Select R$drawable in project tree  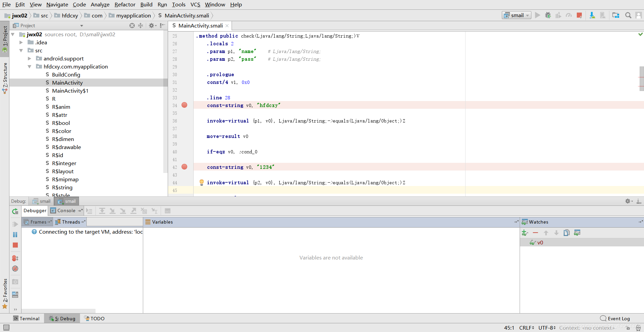coord(66,147)
